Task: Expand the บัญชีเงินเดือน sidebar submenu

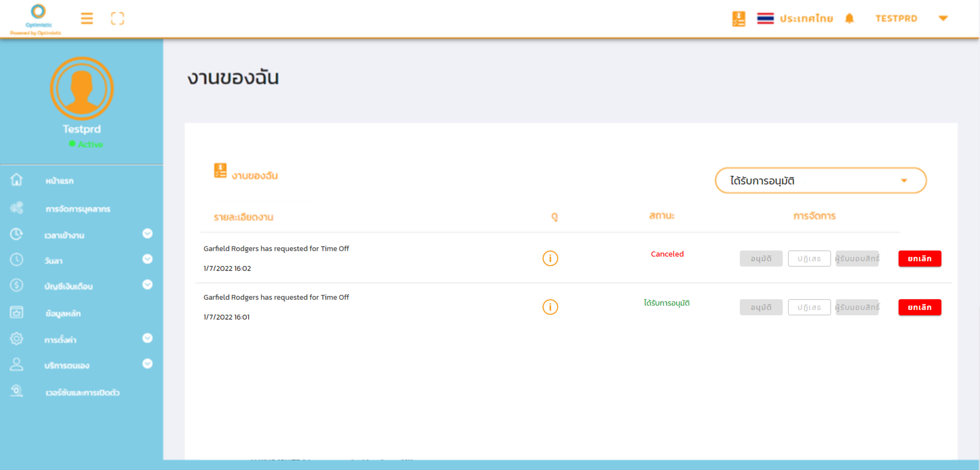Action: 147,285
